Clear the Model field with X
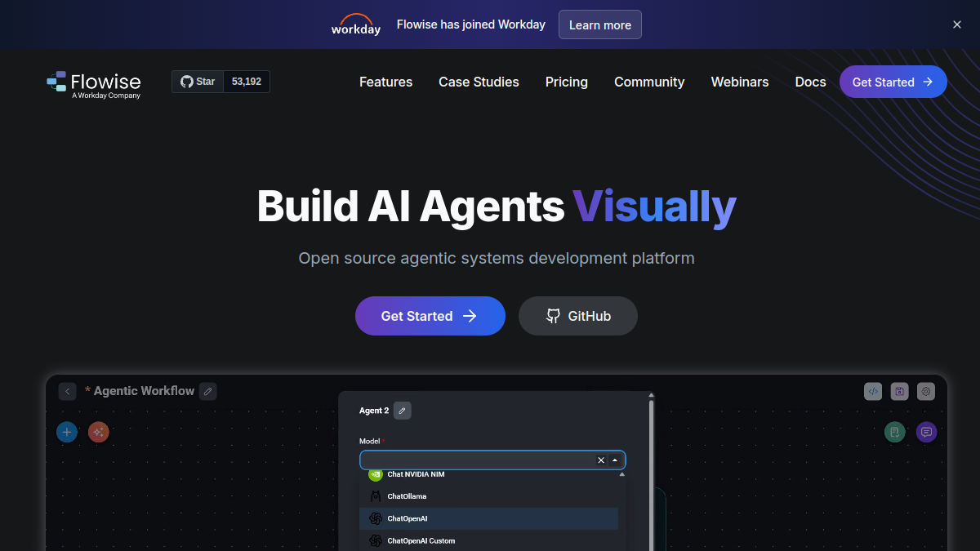 point(601,460)
